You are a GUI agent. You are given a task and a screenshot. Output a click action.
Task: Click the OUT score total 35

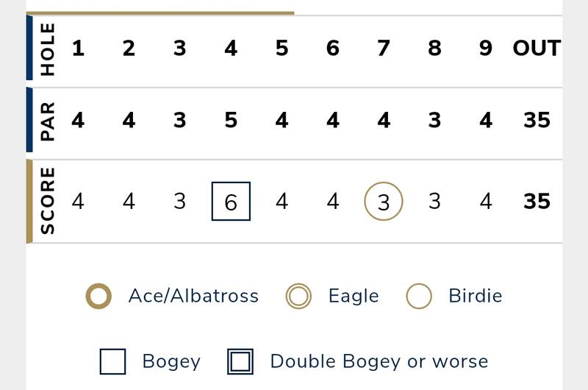pos(537,202)
